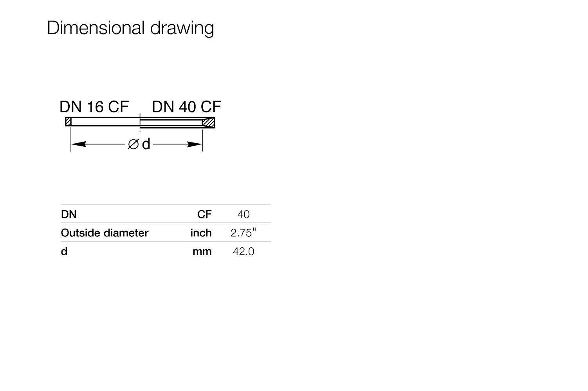This screenshot has width=588, height=391.
Task: Click the Outside diameter row label
Action: 105,233
